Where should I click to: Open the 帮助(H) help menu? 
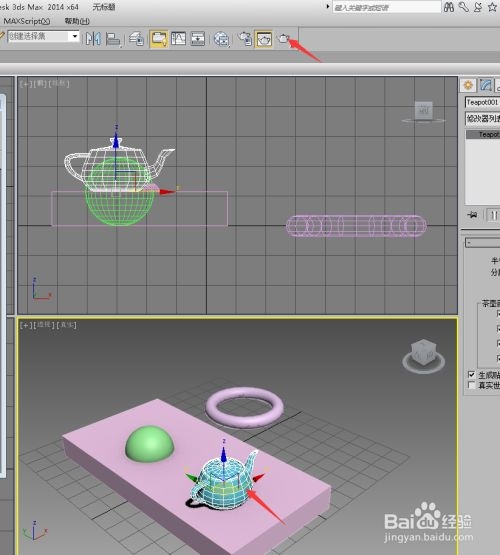tap(77, 21)
